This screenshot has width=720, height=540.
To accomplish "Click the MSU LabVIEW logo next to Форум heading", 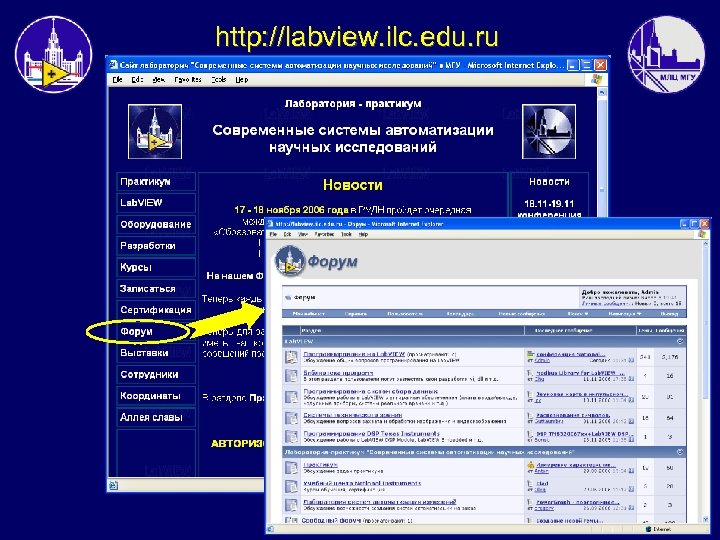I will click(290, 261).
